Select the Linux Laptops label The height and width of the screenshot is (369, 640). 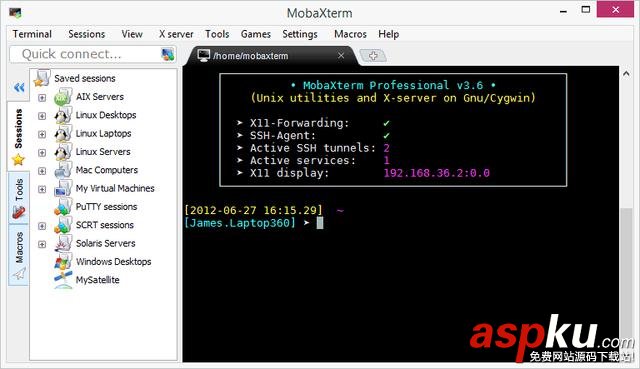103,133
